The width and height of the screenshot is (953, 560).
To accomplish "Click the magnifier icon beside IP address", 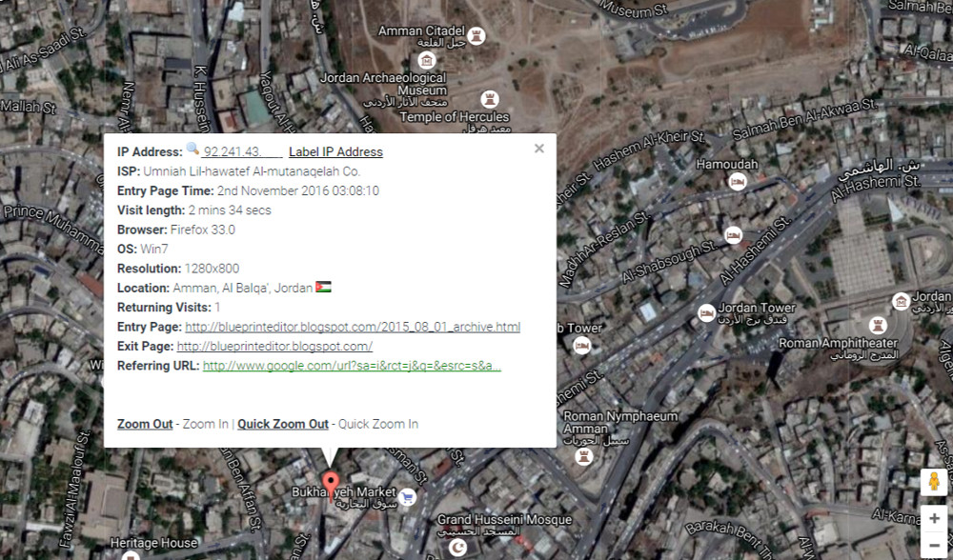I will click(x=193, y=149).
